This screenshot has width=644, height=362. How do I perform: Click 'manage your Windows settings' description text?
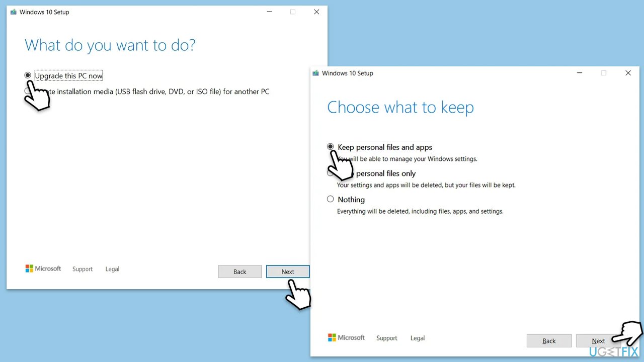point(407,159)
